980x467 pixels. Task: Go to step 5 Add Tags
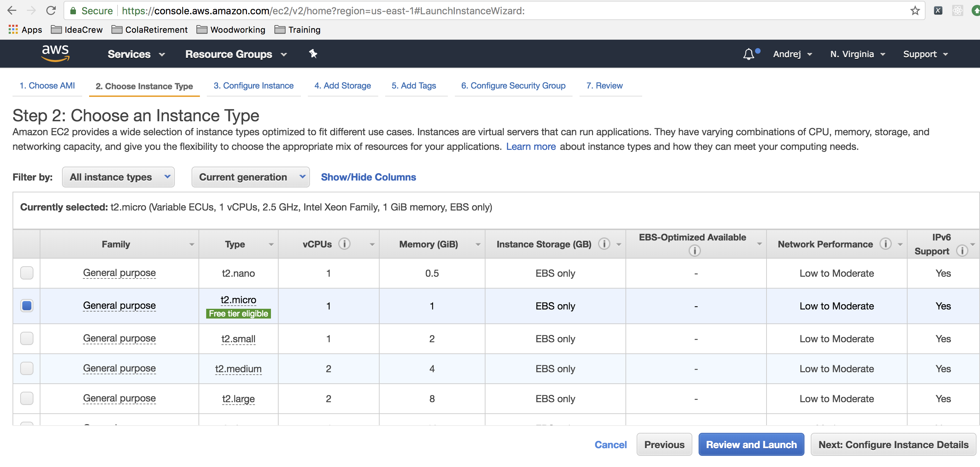click(413, 86)
